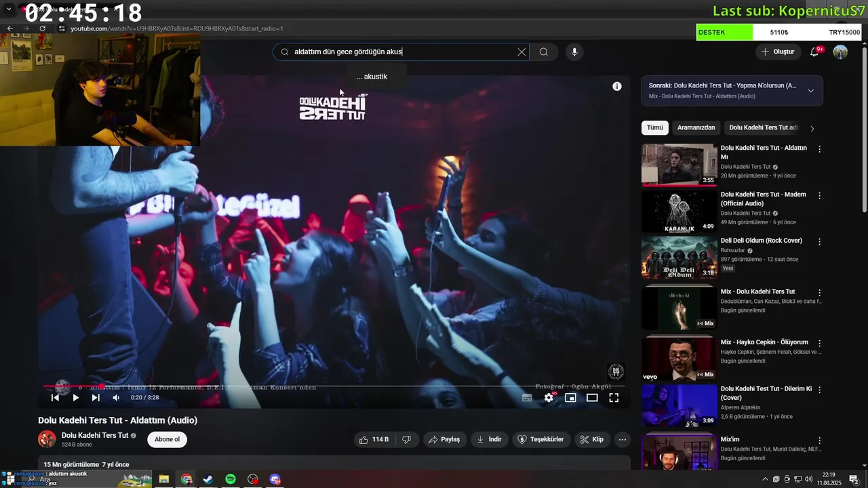Image resolution: width=868 pixels, height=488 pixels.
Task: Open the system tray volume icon
Action: [808, 479]
